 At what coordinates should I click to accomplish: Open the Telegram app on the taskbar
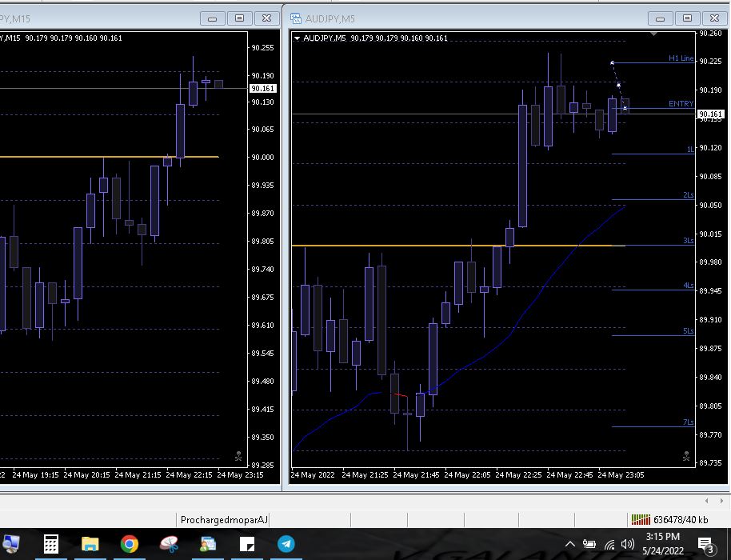286,544
